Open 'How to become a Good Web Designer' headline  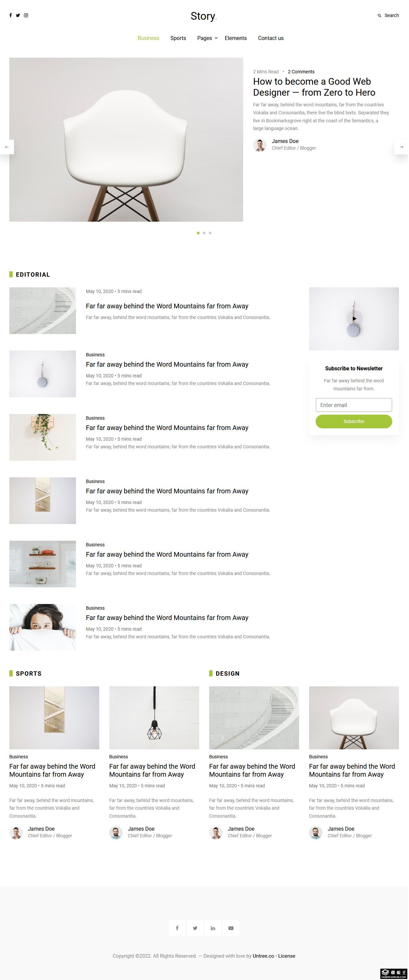314,87
